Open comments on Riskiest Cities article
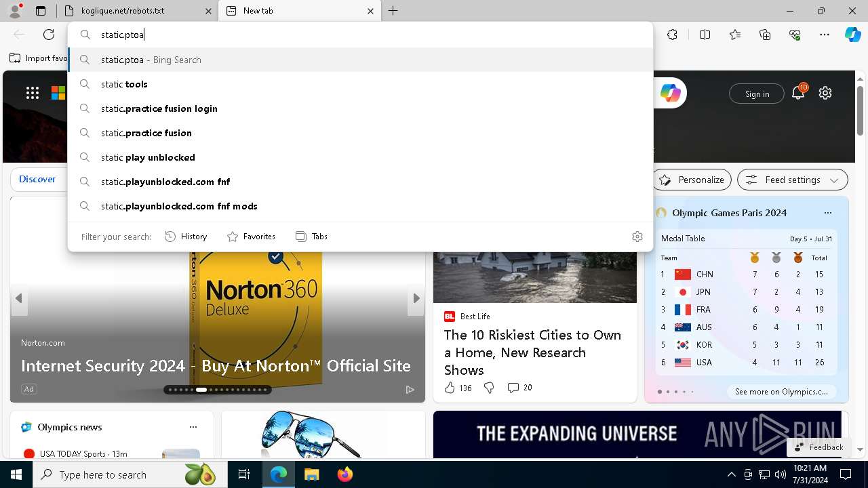The width and height of the screenshot is (868, 488). pyautogui.click(x=519, y=388)
